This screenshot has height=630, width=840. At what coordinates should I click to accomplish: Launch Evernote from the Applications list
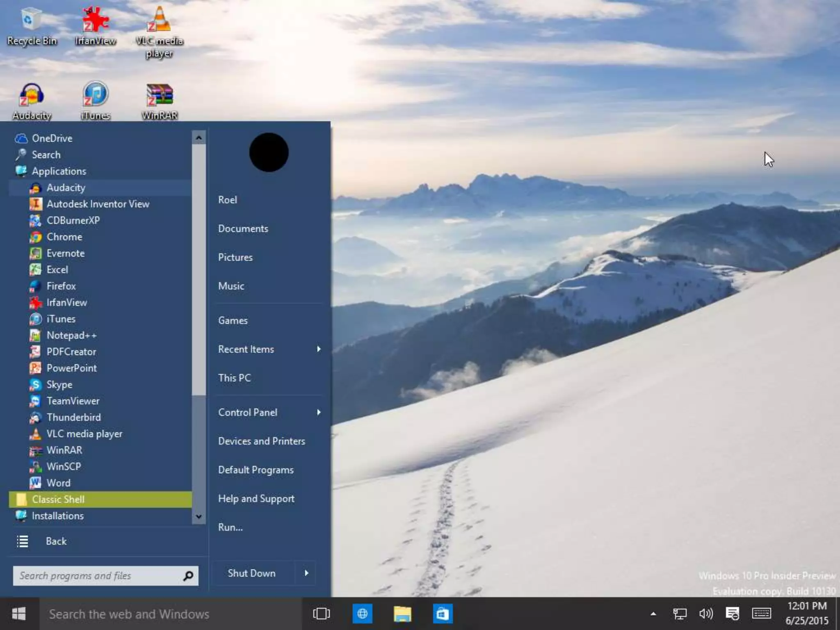[x=100, y=253]
